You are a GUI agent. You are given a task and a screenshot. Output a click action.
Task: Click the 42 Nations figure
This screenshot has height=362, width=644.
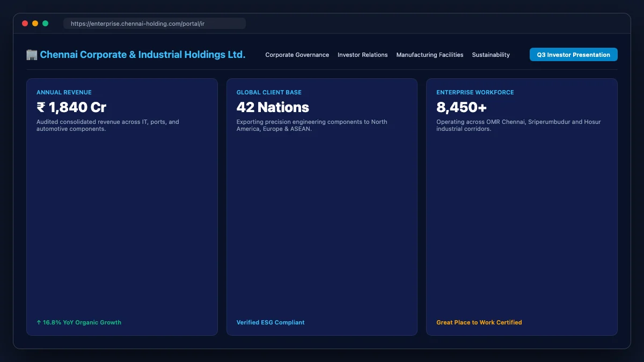tap(273, 107)
